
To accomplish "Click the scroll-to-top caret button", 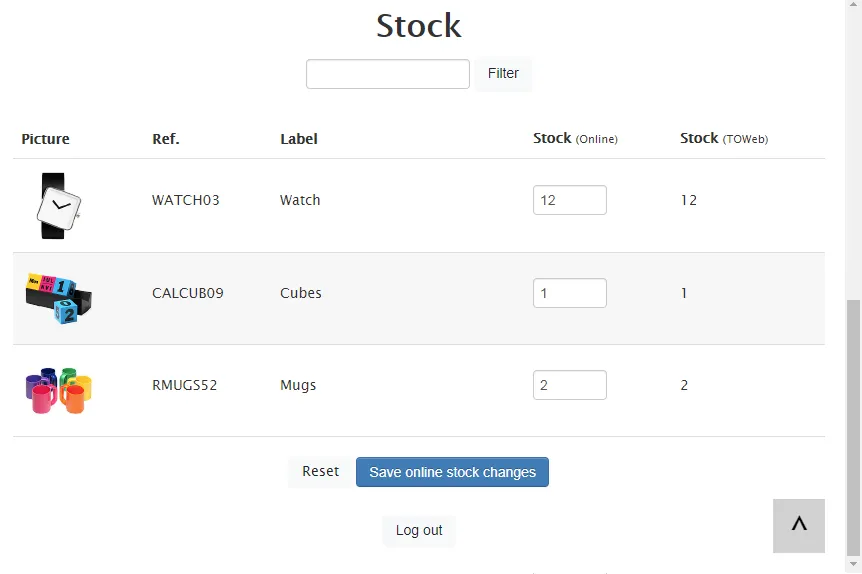I will click(798, 525).
